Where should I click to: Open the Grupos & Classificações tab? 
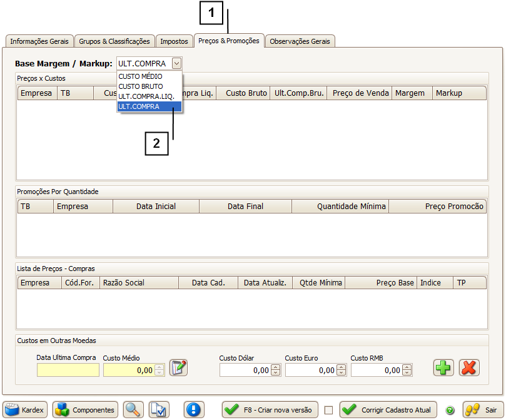(114, 41)
